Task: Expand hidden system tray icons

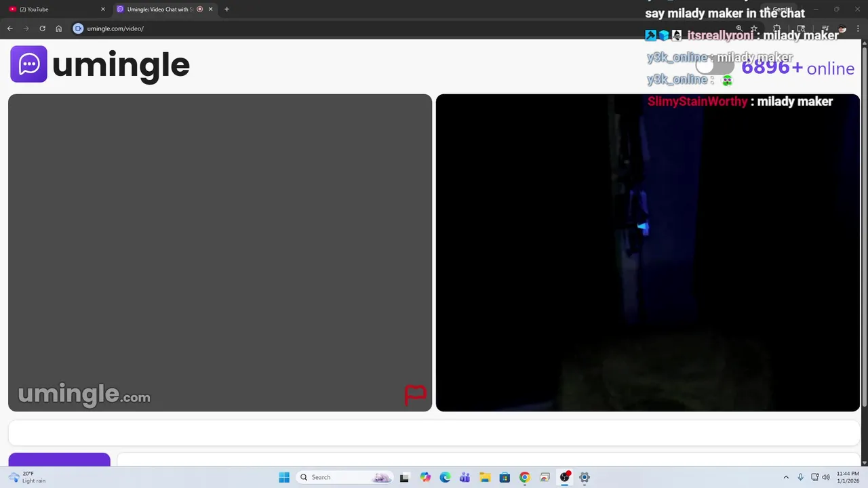Action: (786, 477)
